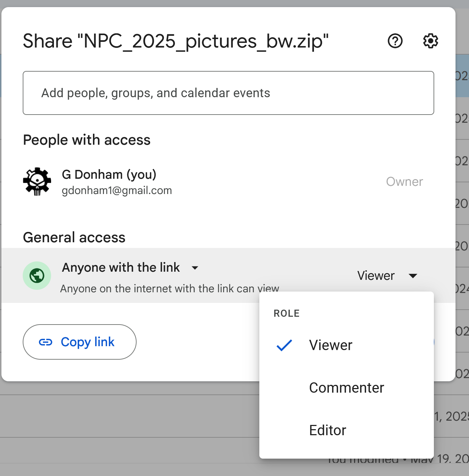Click G Donham's skull gear avatar
The height and width of the screenshot is (476, 469).
(x=37, y=182)
